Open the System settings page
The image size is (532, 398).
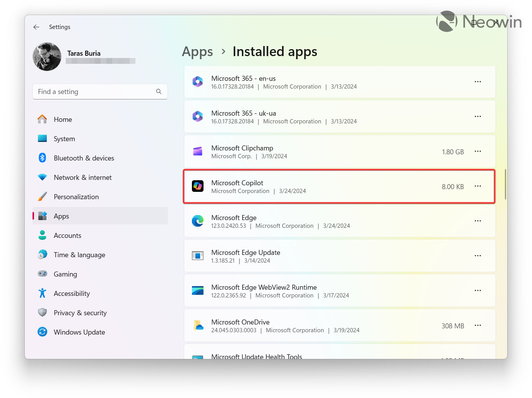tap(100, 139)
